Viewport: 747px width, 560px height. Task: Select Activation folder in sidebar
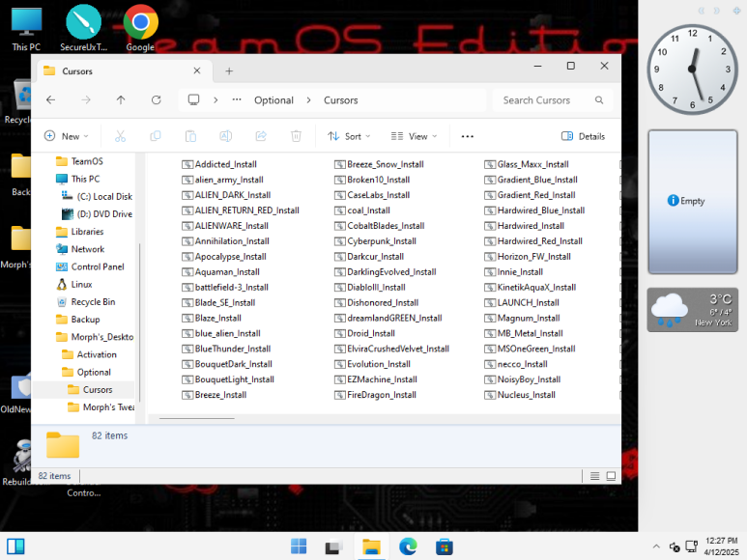click(x=89, y=354)
